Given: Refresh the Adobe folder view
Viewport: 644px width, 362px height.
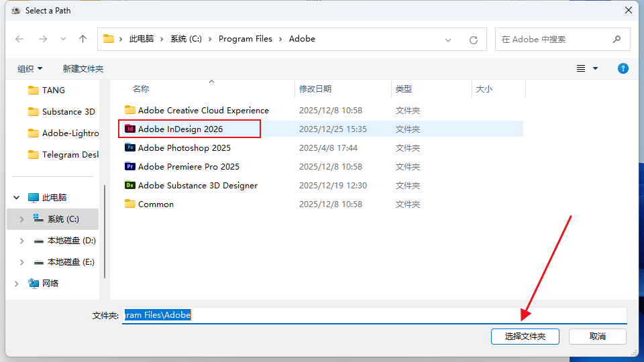Looking at the screenshot, I should [474, 40].
